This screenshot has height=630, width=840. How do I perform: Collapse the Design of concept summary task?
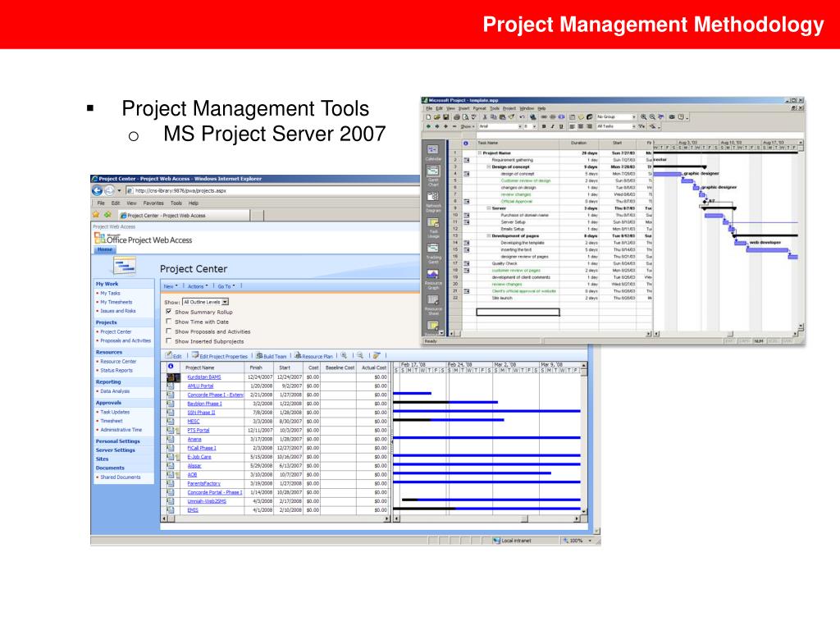(488, 167)
